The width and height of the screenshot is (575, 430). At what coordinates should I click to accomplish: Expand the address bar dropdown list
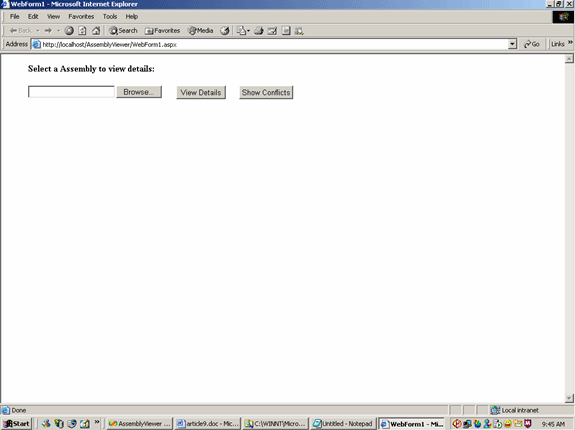coord(512,44)
